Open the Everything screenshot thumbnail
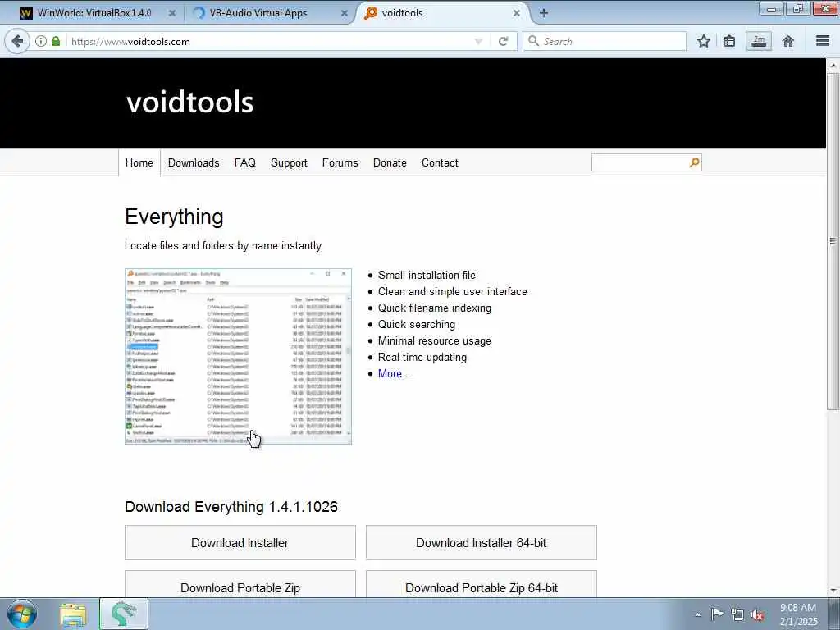This screenshot has height=630, width=840. point(239,356)
